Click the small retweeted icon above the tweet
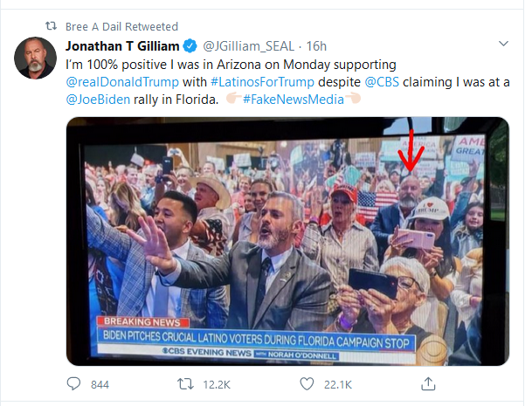Viewport: 532px width, 406px height. tap(51, 26)
